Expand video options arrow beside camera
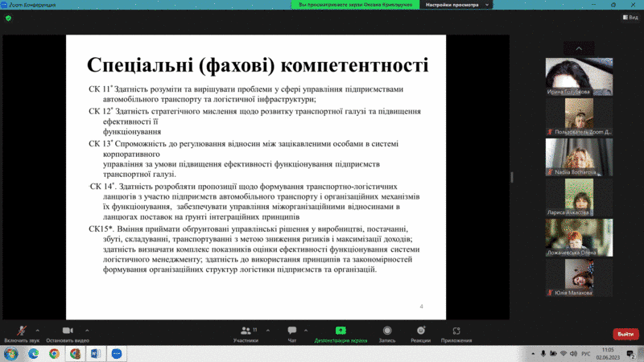The width and height of the screenshot is (644, 362). point(86,328)
